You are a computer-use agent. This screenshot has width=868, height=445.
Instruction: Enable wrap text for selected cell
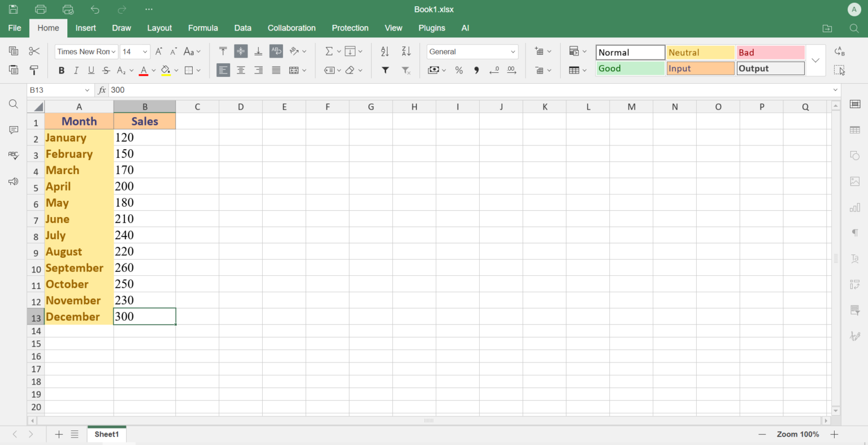pos(276,51)
